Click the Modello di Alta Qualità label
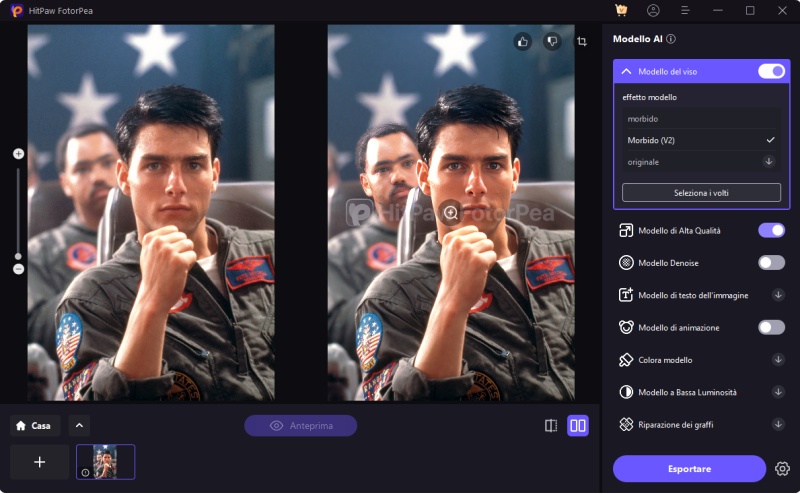This screenshot has height=494, width=800. (x=679, y=231)
